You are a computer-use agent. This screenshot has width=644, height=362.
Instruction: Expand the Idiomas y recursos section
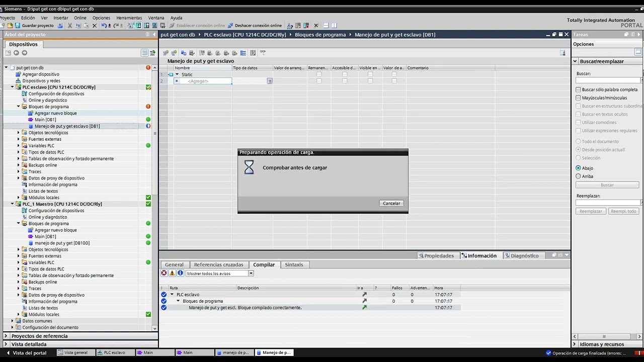point(575,344)
